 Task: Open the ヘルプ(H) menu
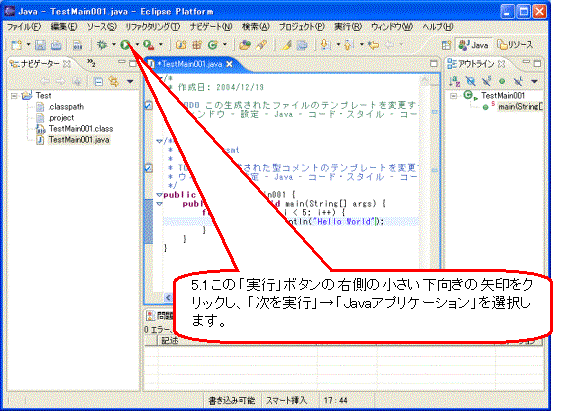click(438, 27)
